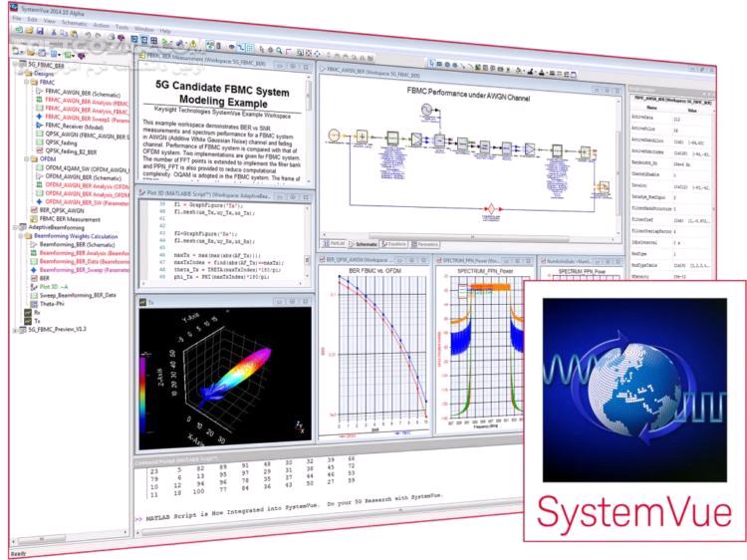Select Beamforming_BER (Schematic) in tree
Image resolution: width=747 pixels, height=560 pixels.
click(77, 244)
